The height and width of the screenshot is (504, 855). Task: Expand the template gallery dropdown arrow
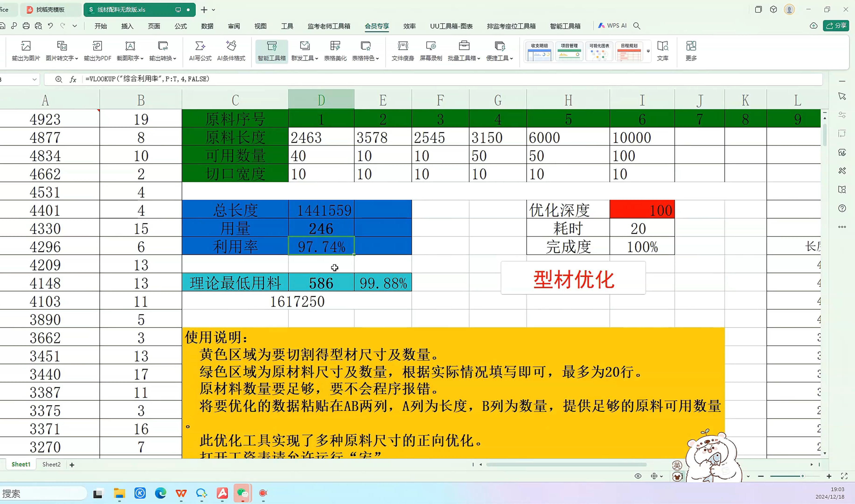click(648, 51)
